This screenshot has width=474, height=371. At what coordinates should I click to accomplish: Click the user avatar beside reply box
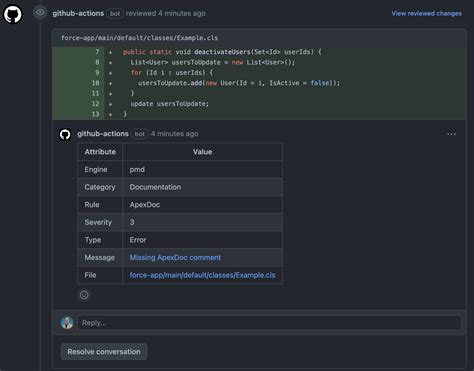pos(67,323)
